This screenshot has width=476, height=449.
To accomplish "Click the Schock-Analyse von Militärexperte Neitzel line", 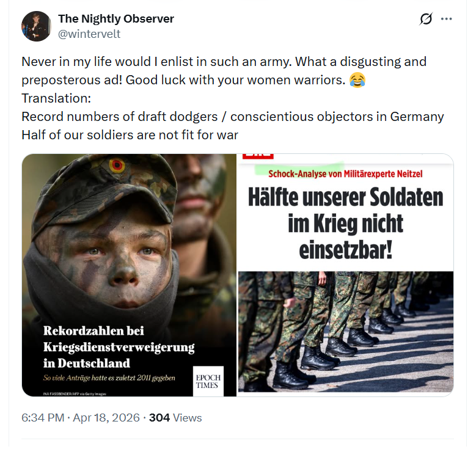I will [345, 174].
